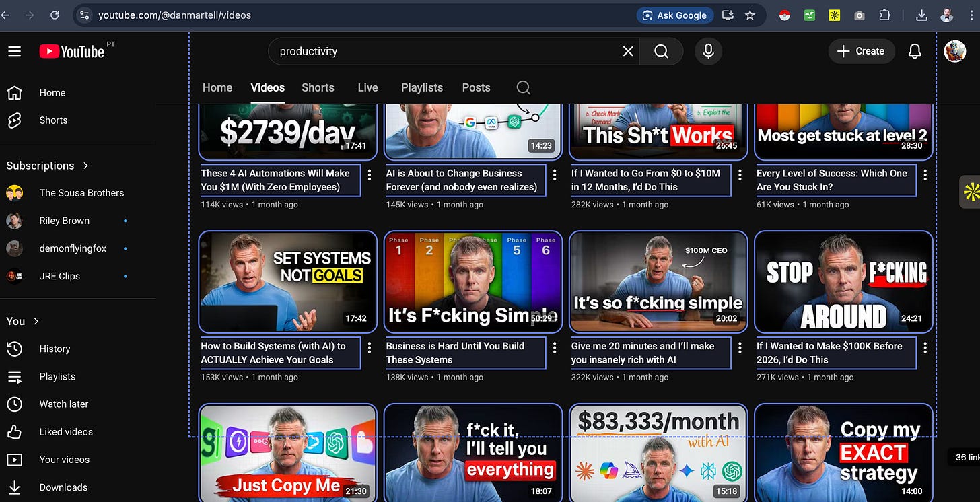Image resolution: width=980 pixels, height=502 pixels.
Task: Open the yellow asterisk side widget
Action: (971, 192)
